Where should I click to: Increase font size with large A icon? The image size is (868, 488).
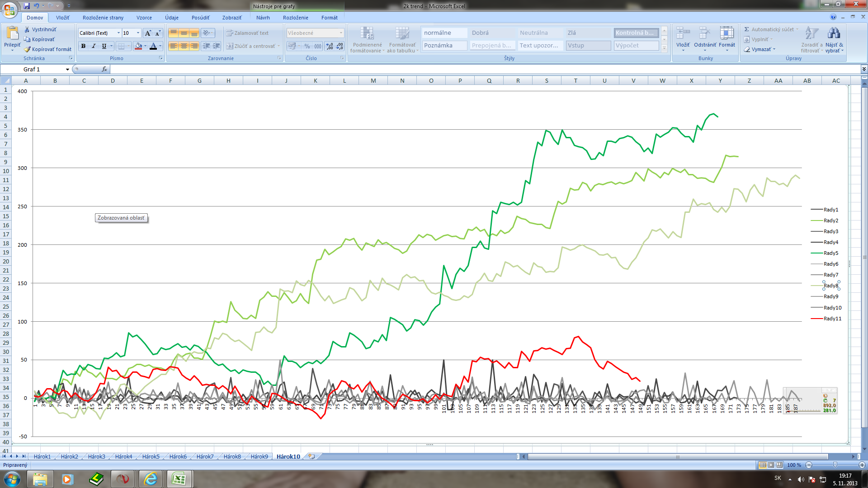[x=148, y=33]
